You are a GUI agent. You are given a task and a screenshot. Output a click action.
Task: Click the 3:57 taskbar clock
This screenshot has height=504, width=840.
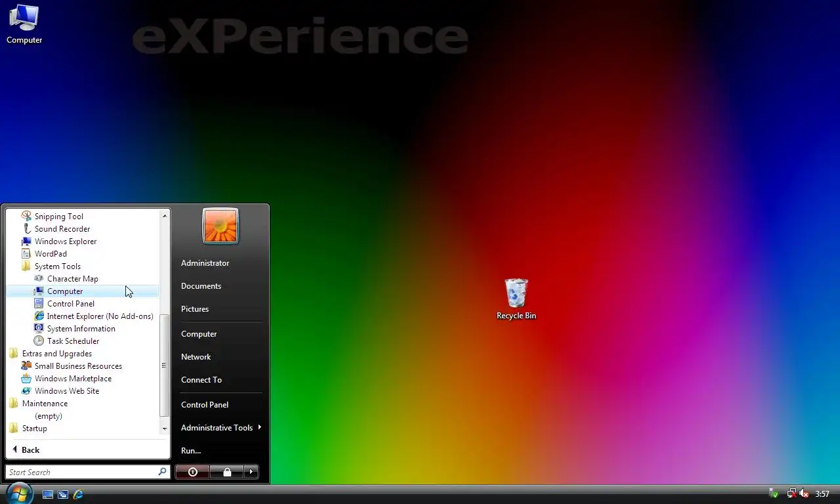click(x=822, y=494)
